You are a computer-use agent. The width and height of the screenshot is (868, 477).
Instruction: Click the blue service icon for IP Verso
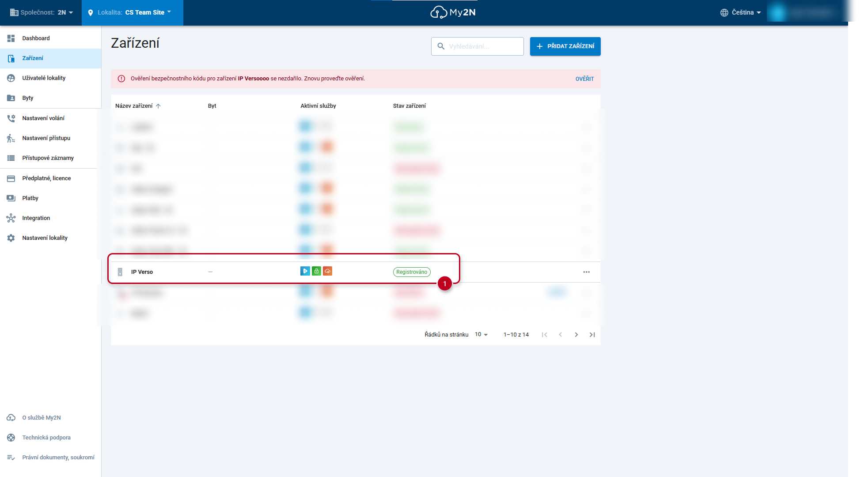(x=305, y=271)
